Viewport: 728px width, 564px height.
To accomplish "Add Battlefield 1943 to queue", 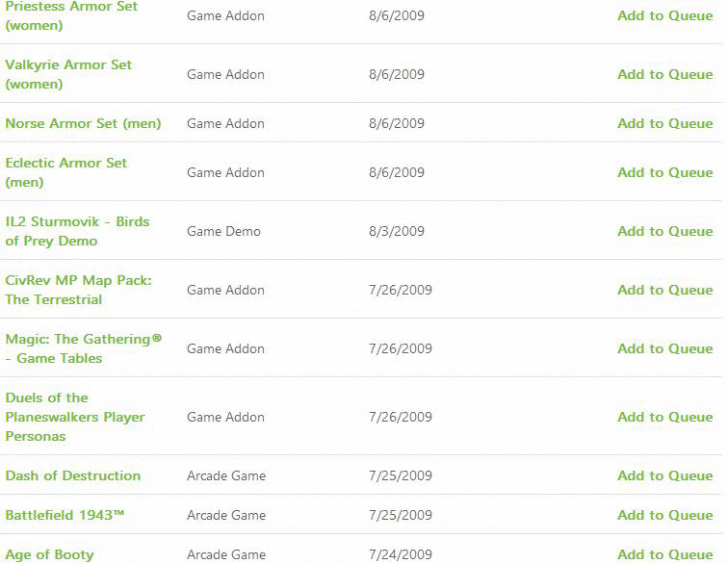I will (x=664, y=515).
